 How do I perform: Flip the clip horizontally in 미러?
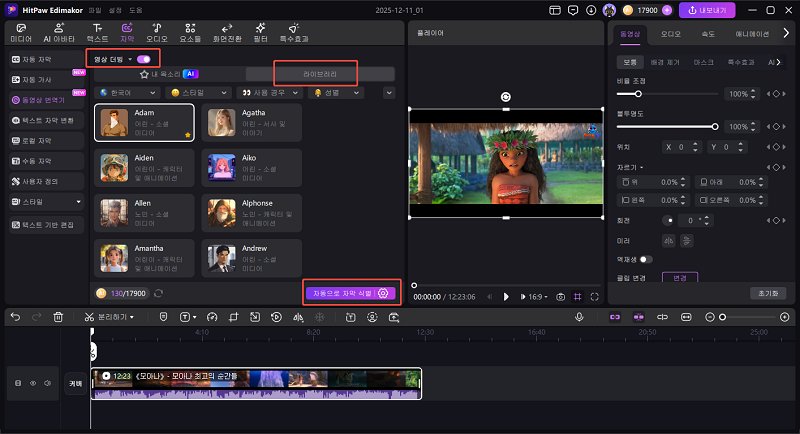(668, 241)
